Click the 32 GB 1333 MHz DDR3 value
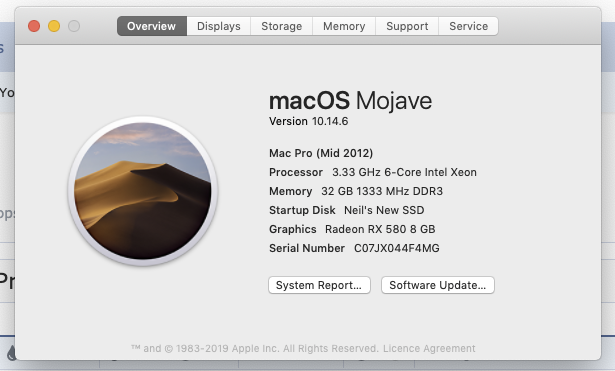Viewport: 615px width, 371px height. pyautogui.click(x=382, y=191)
